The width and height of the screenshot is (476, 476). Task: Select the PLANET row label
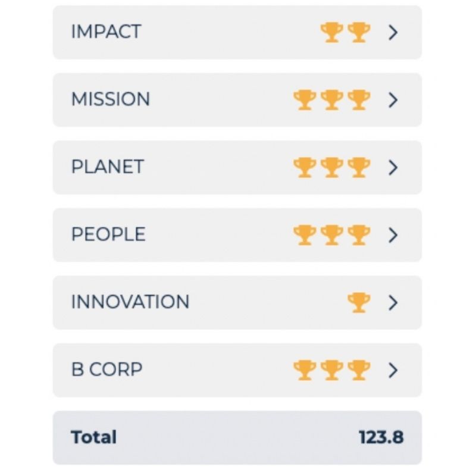click(107, 167)
